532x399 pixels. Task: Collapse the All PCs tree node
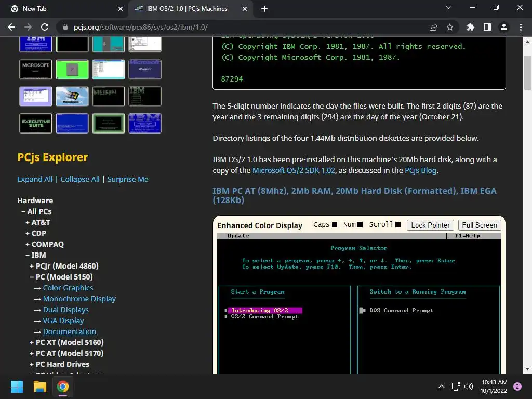tap(36, 211)
